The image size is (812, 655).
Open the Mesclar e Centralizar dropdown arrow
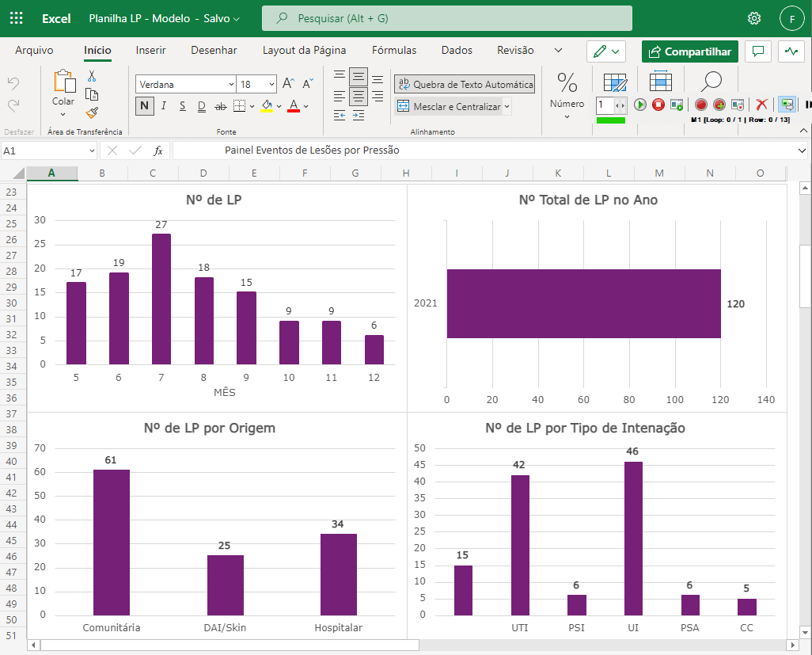507,107
